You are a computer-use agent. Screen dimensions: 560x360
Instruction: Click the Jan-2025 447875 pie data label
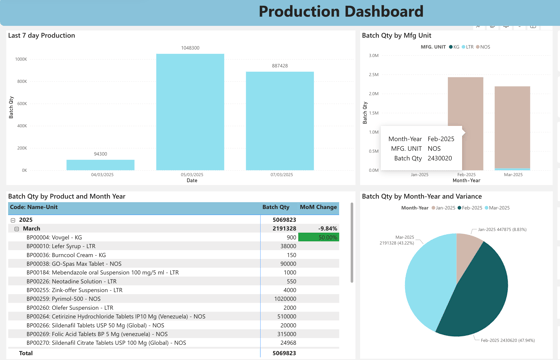pyautogui.click(x=502, y=229)
